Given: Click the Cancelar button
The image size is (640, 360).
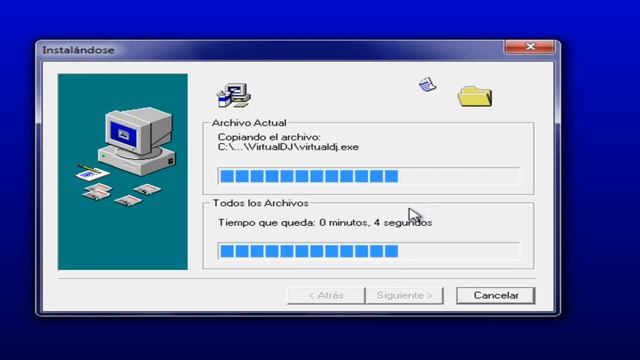Looking at the screenshot, I should (496, 296).
